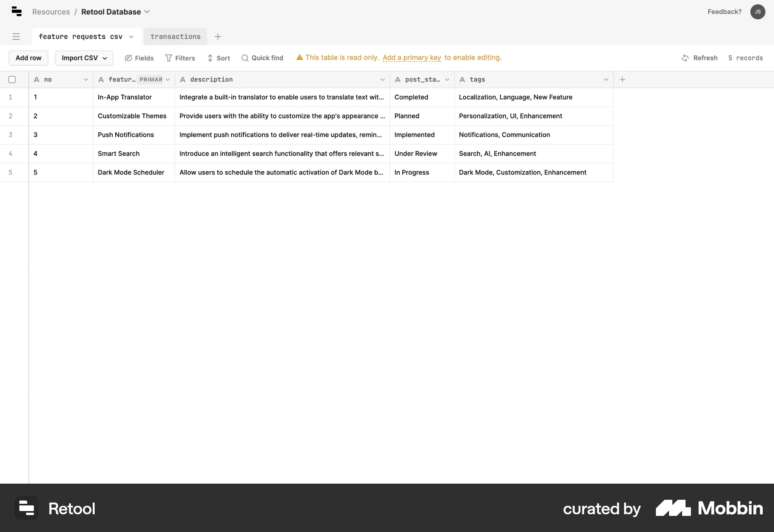The image size is (774, 532).
Task: Click the Retool logo in the top-left corner
Action: [17, 12]
